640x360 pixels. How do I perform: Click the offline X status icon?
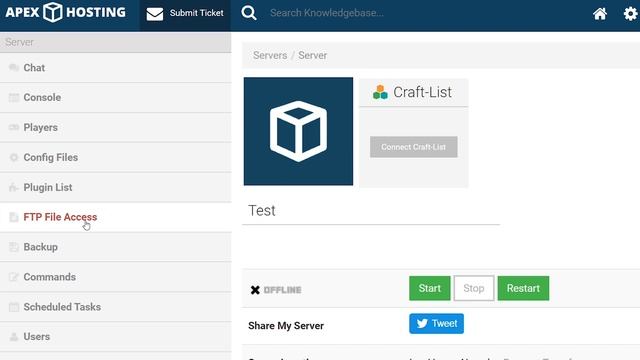[255, 290]
